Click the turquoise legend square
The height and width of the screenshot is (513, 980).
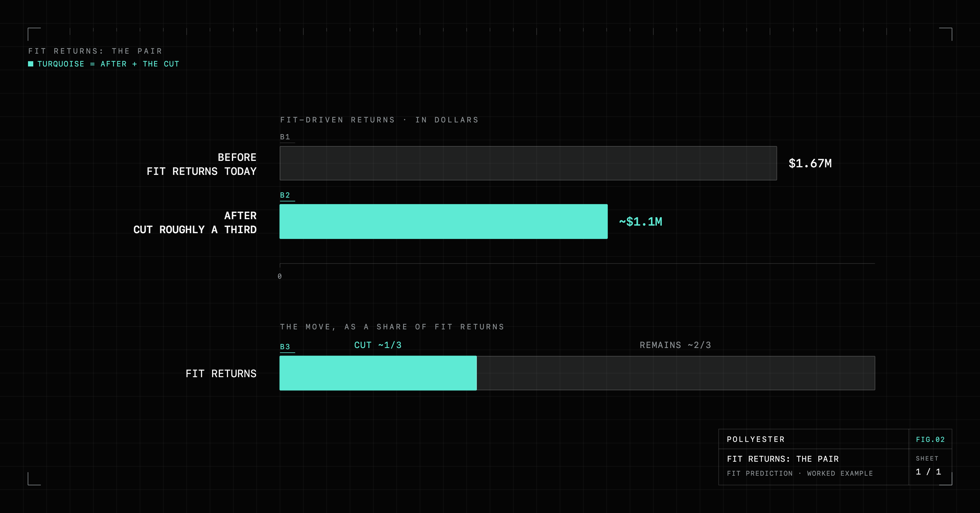31,64
